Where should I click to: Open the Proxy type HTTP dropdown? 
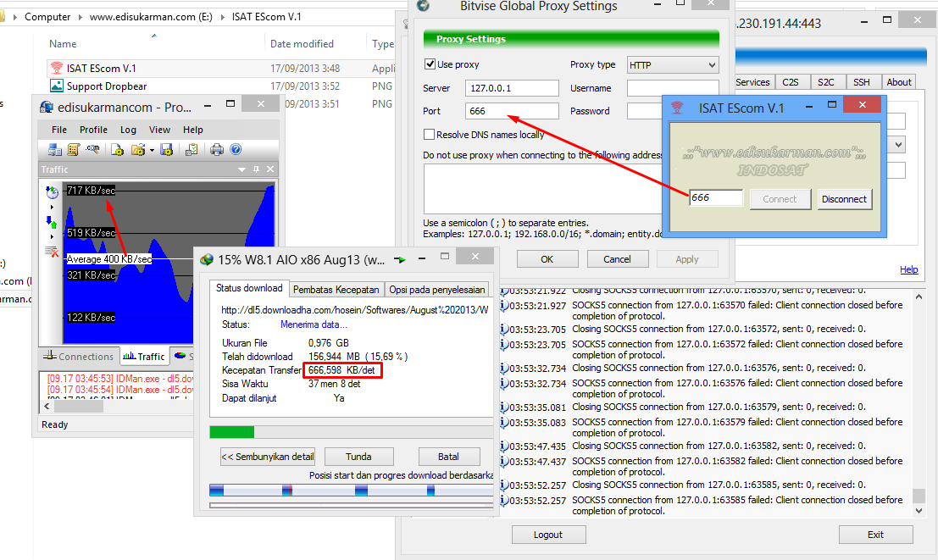coord(673,64)
